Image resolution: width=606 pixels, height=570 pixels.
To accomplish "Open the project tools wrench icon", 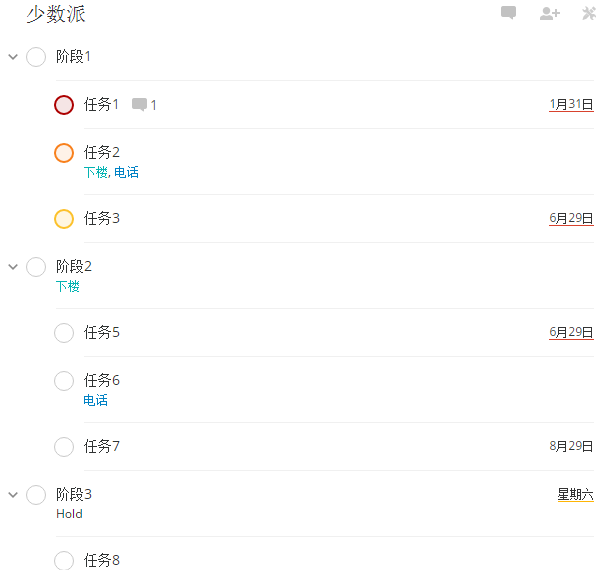I will pyautogui.click(x=589, y=13).
